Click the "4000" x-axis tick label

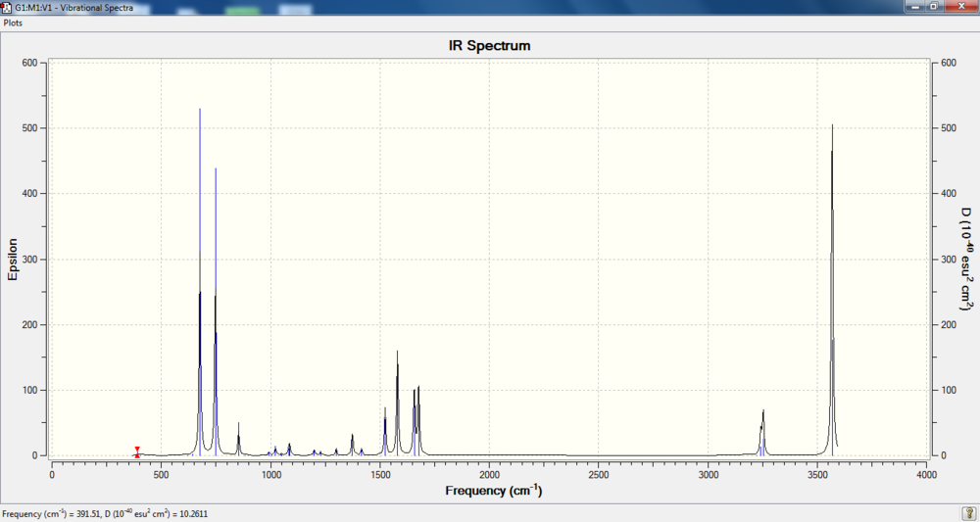[926, 475]
